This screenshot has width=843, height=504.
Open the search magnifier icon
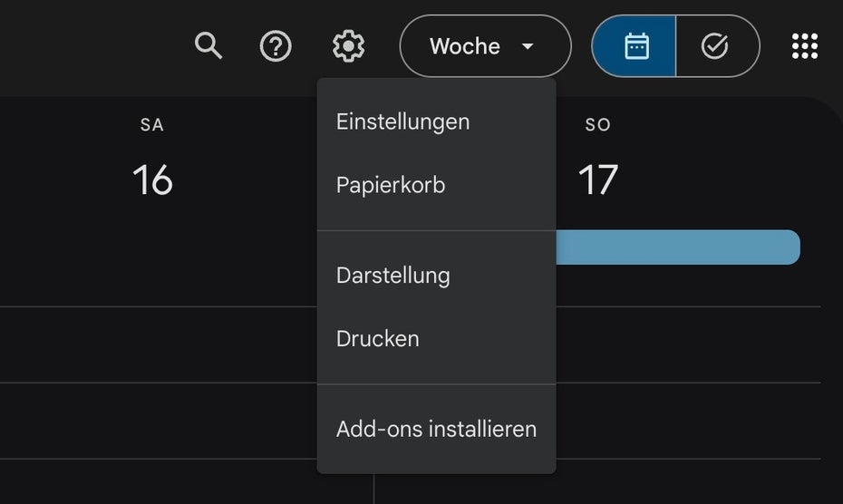pyautogui.click(x=208, y=45)
